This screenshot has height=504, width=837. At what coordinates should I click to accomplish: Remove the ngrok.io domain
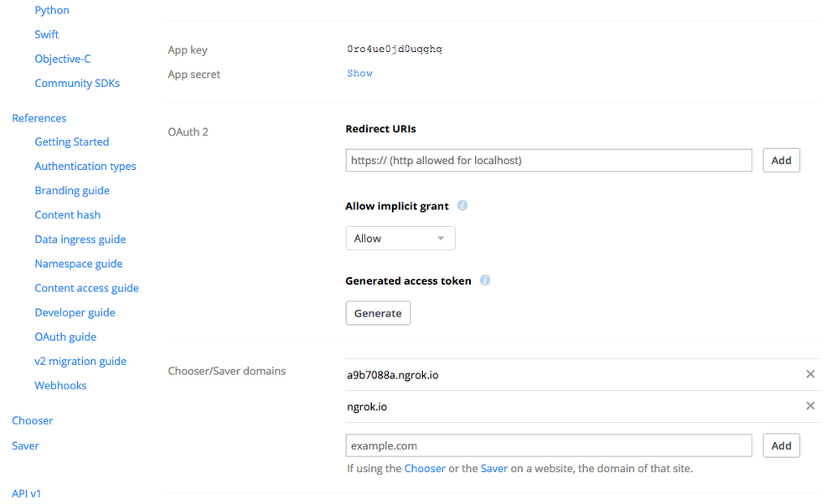pos(810,405)
